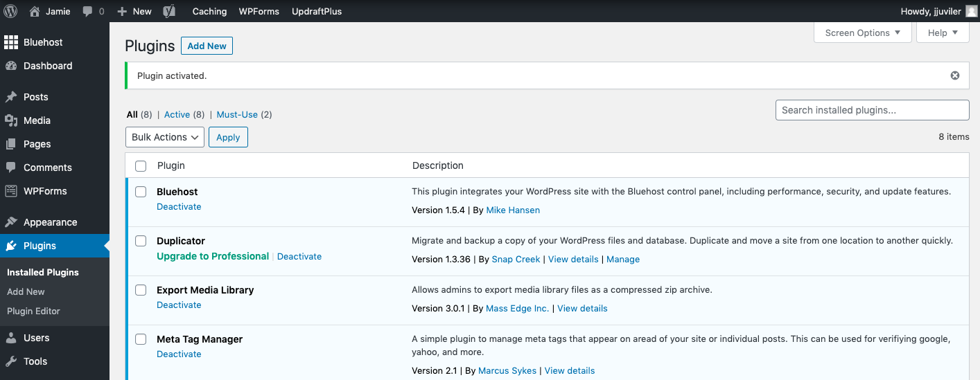
Task: Open the Bulk Actions dropdown
Action: click(x=165, y=137)
